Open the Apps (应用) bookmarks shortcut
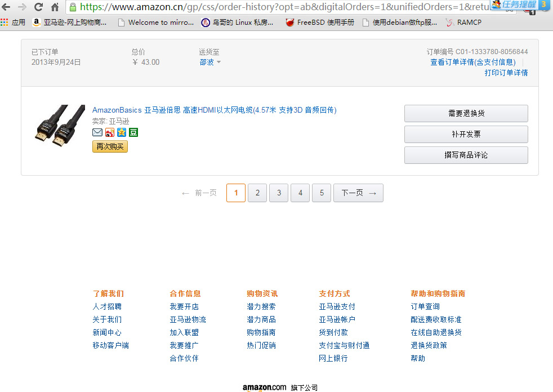 pyautogui.click(x=13, y=23)
